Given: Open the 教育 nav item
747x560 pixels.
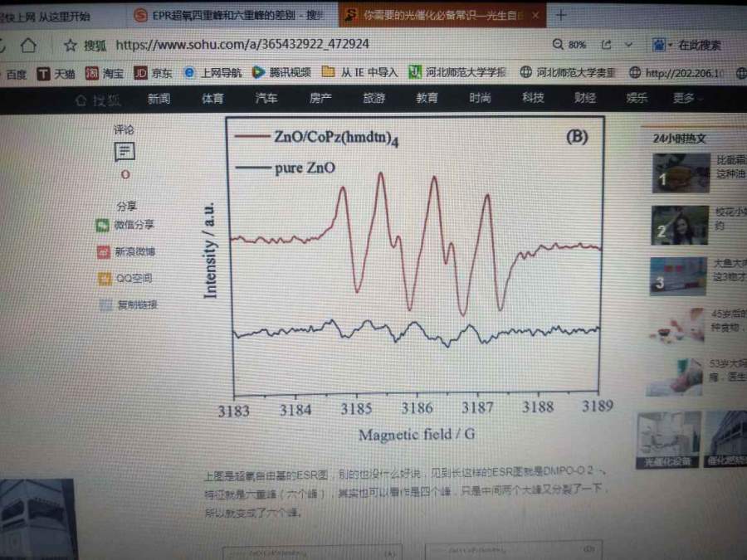Looking at the screenshot, I should [x=427, y=98].
